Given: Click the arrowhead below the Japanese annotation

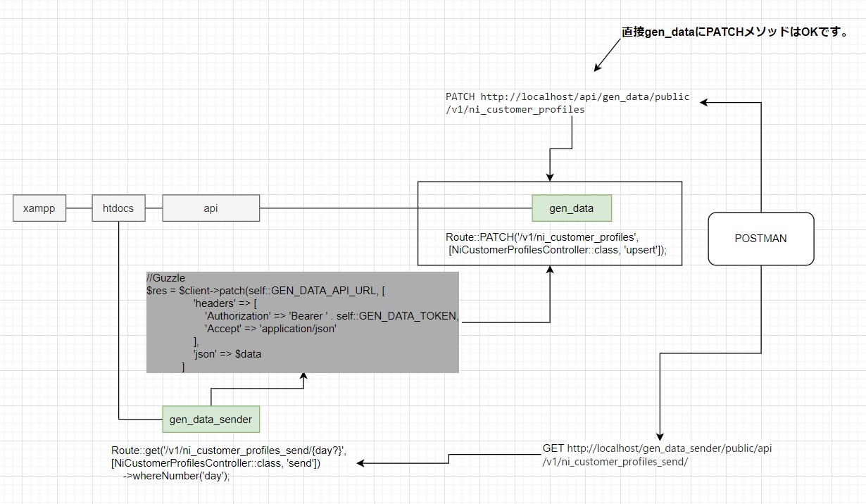Looking at the screenshot, I should [597, 68].
